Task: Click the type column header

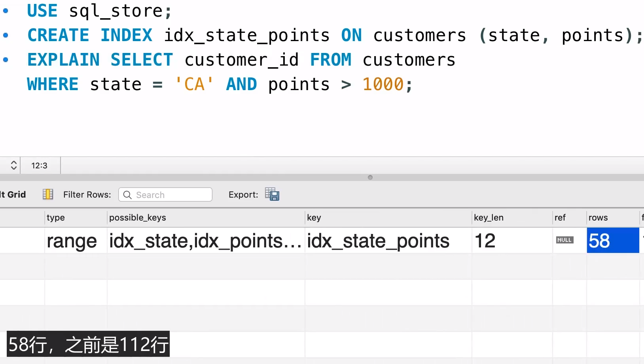Action: coord(56,218)
